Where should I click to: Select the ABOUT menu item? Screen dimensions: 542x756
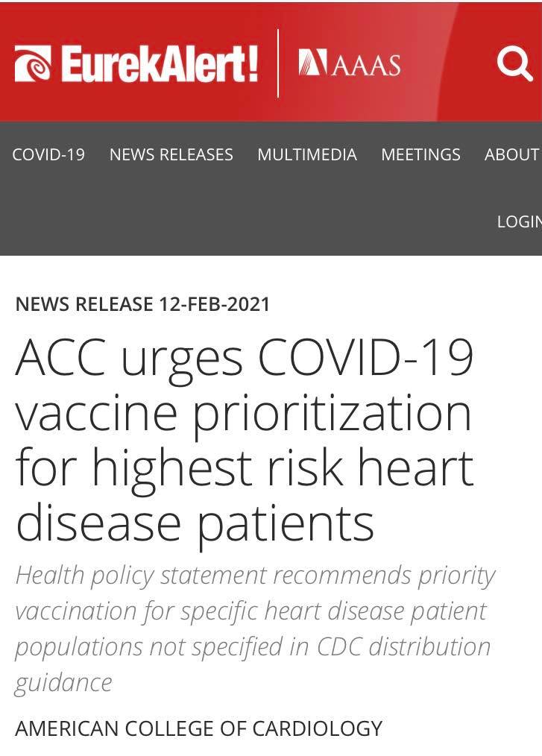(511, 154)
